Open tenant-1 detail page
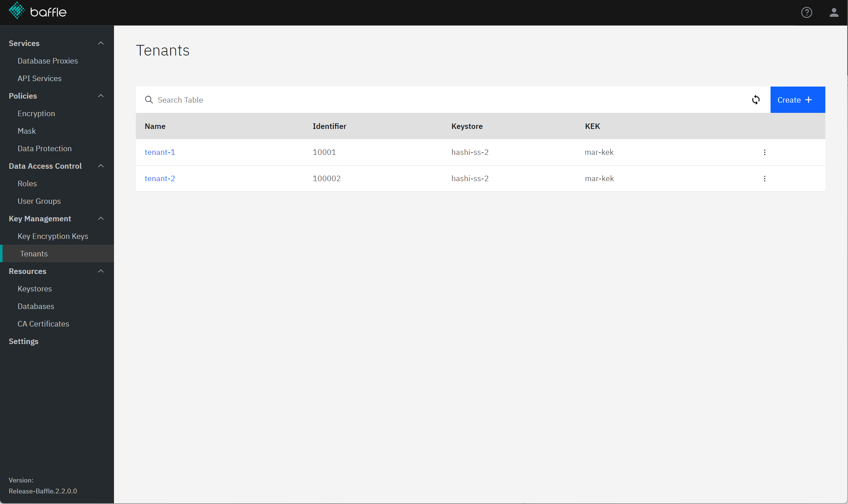This screenshot has height=504, width=848. pos(160,152)
